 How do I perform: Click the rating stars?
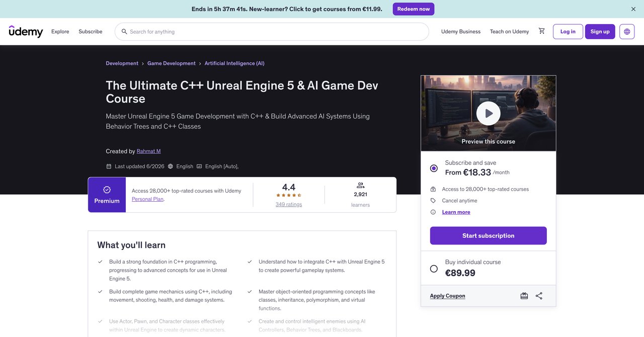[x=289, y=195]
